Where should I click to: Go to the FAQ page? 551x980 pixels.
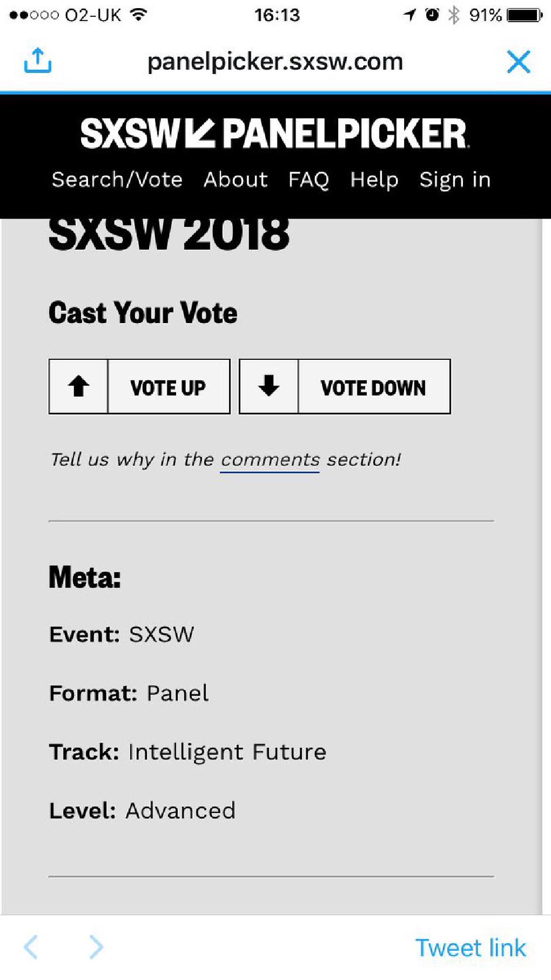308,180
